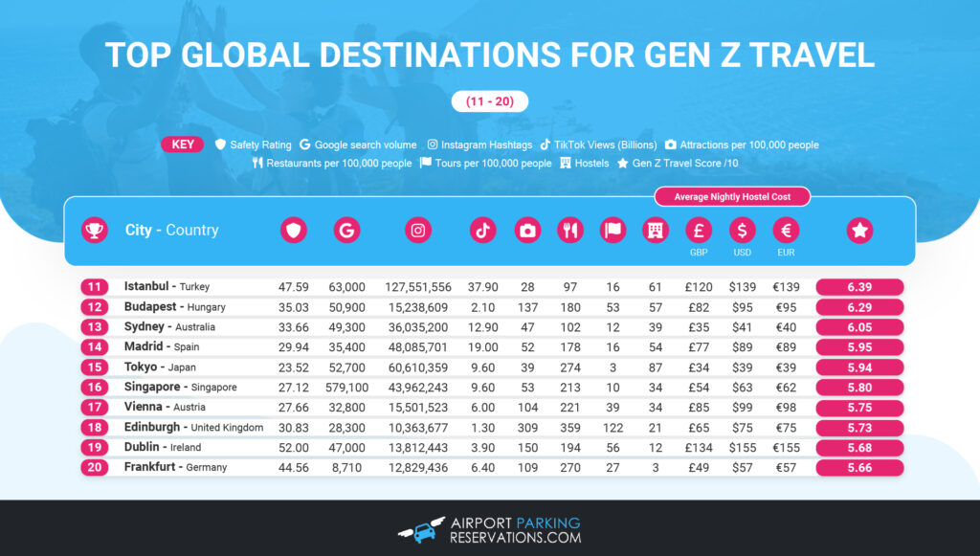Image resolution: width=980 pixels, height=556 pixels.
Task: Select the Safety Rating shield icon
Action: coord(294,230)
